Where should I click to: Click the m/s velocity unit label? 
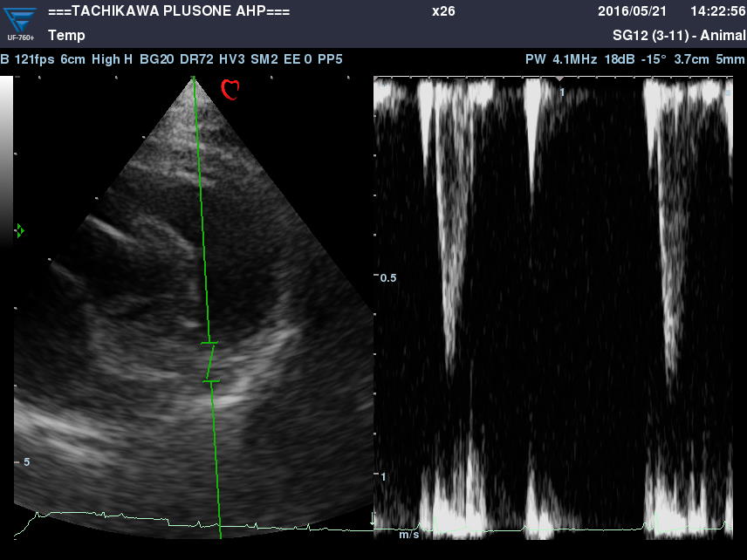pyautogui.click(x=409, y=534)
